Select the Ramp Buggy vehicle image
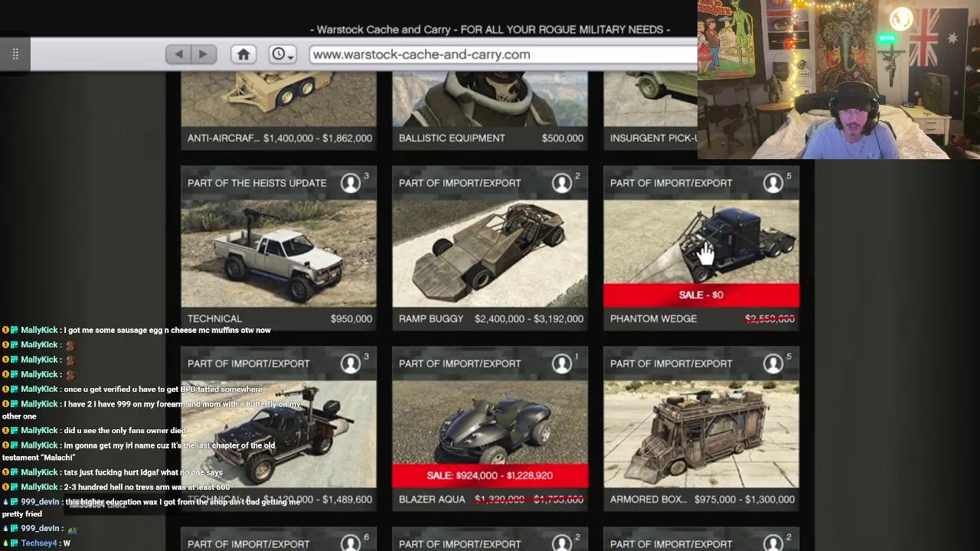 point(490,253)
